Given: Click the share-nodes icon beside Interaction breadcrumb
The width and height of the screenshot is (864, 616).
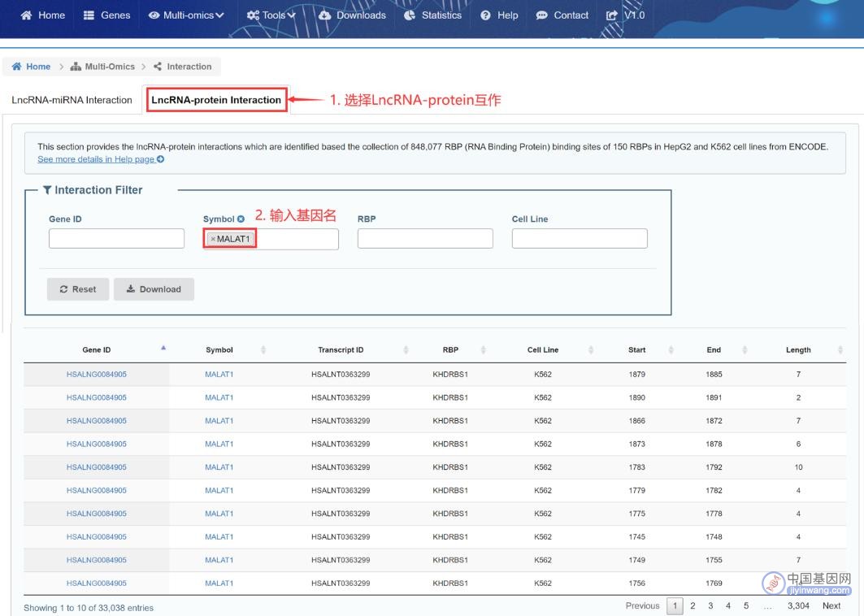Looking at the screenshot, I should 158,67.
